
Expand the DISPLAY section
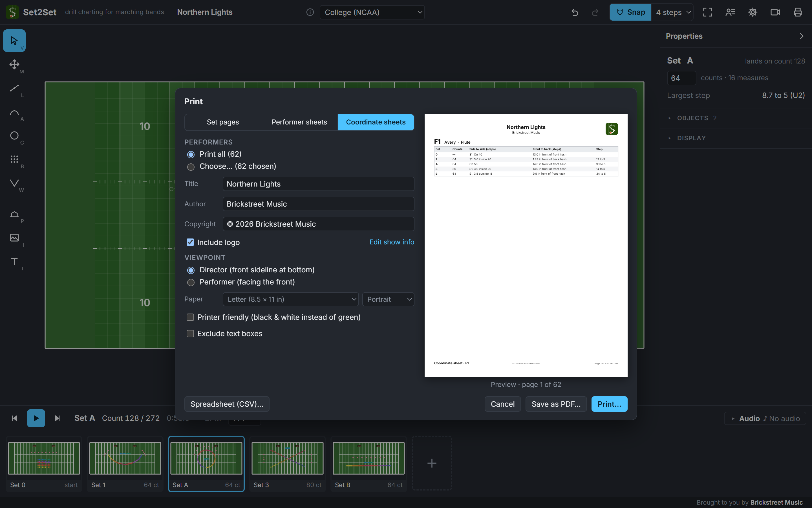point(736,138)
